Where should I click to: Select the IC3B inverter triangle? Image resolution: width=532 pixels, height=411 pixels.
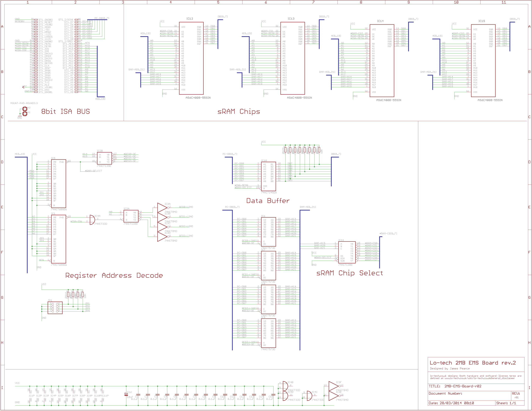[162, 217]
